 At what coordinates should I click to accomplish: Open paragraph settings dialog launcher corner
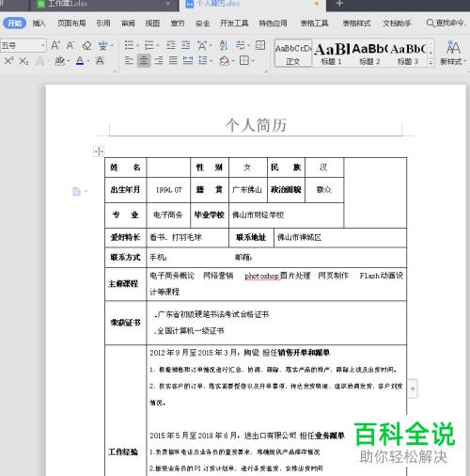click(266, 71)
